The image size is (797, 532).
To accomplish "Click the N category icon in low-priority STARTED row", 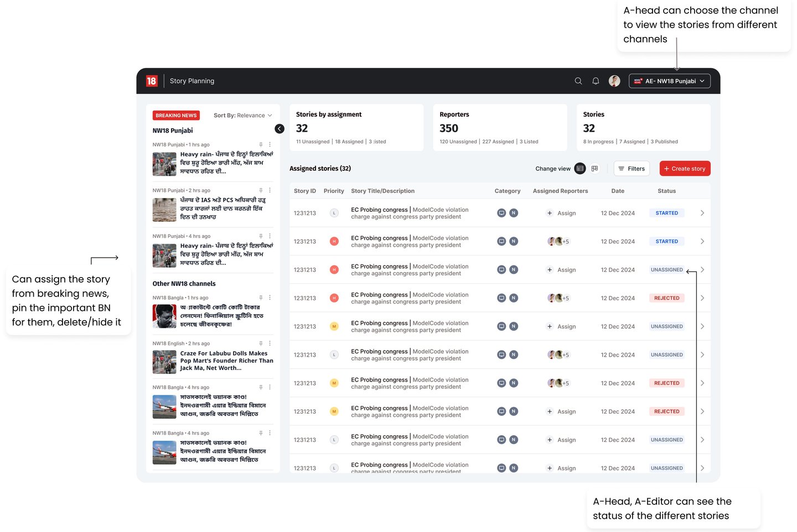I will click(x=514, y=213).
